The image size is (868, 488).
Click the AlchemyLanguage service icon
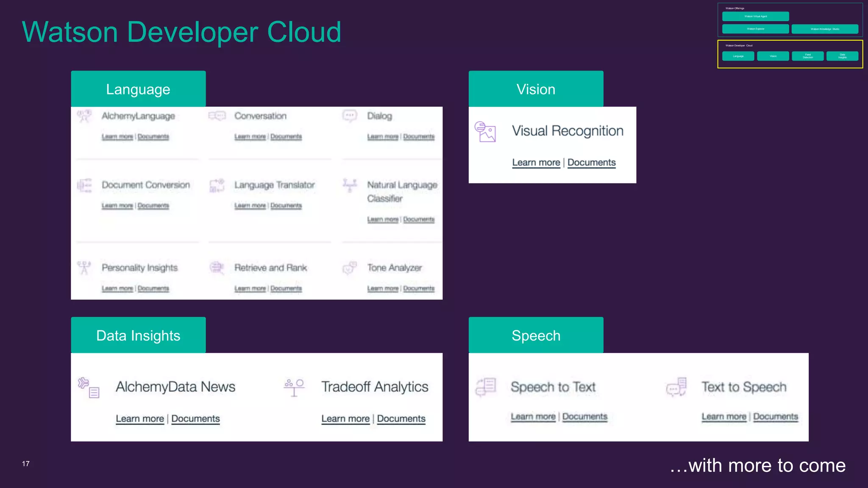tap(84, 116)
